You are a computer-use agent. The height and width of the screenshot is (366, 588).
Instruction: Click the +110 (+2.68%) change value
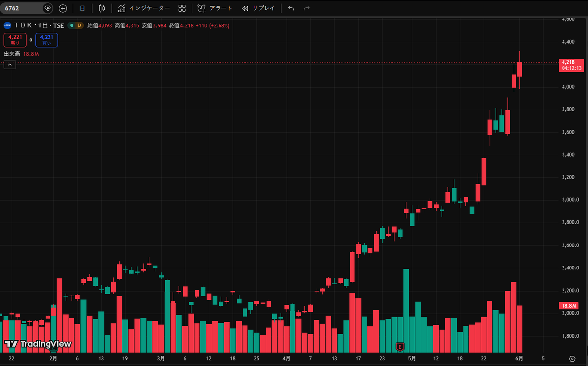[213, 25]
